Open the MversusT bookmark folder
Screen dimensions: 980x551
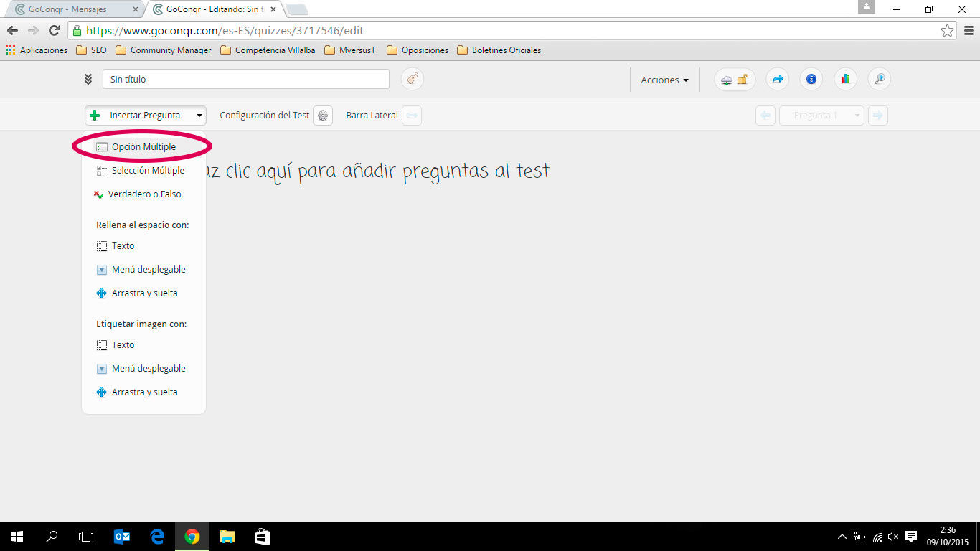pos(350,50)
